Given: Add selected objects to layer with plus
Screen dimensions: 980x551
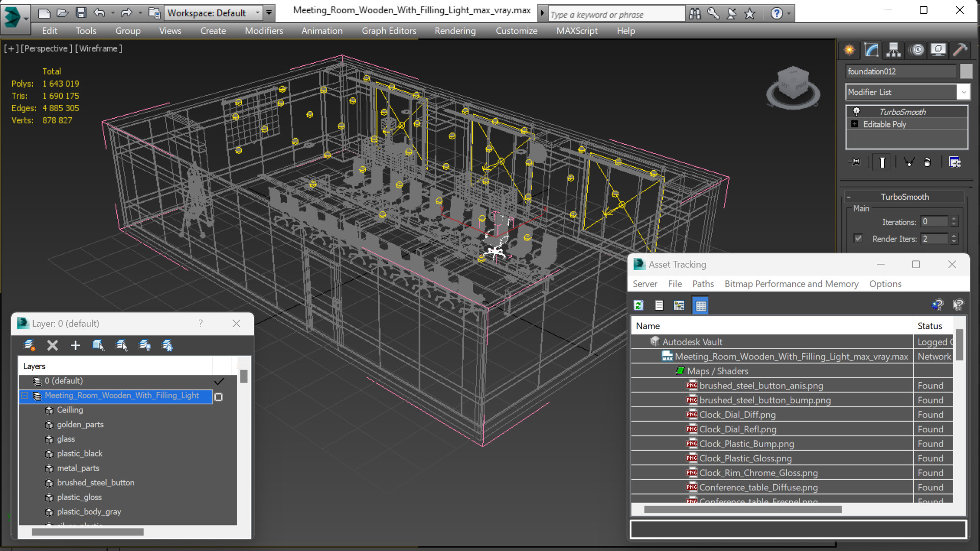Looking at the screenshot, I should click(x=76, y=345).
